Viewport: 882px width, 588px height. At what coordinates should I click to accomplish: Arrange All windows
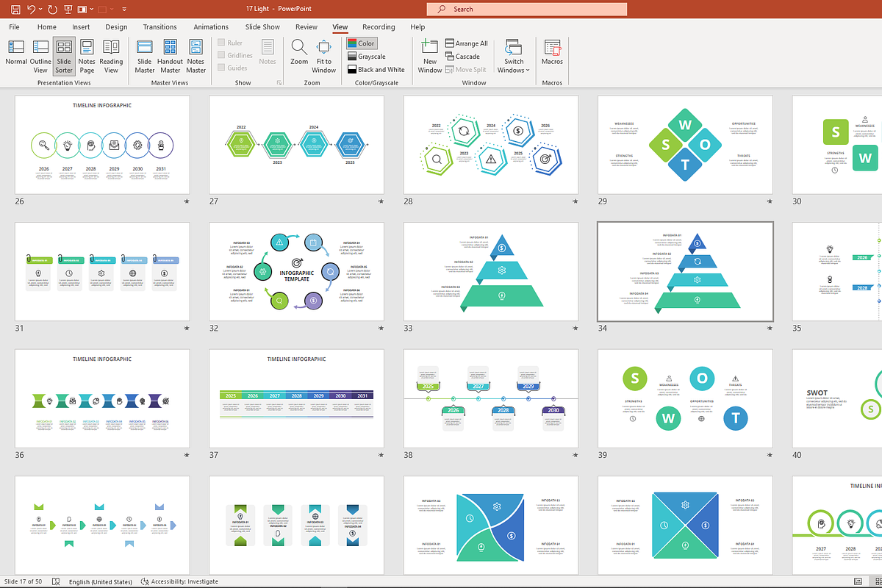(467, 43)
